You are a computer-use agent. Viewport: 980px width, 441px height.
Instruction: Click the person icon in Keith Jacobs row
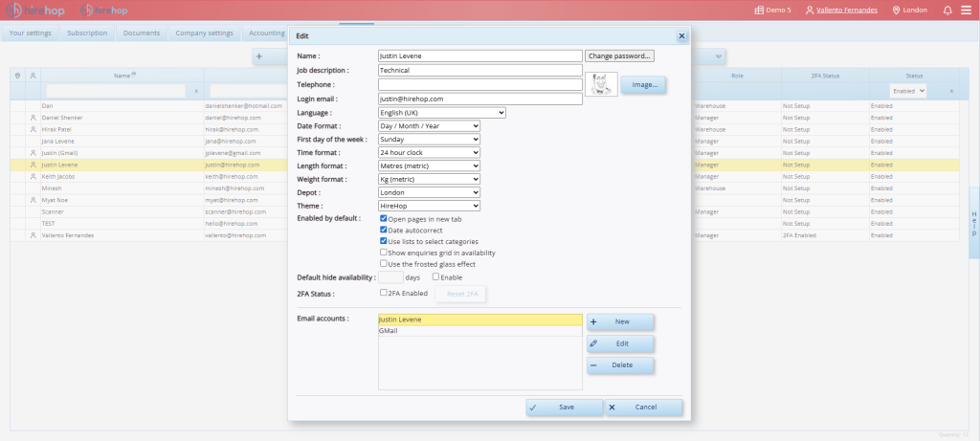point(33,177)
